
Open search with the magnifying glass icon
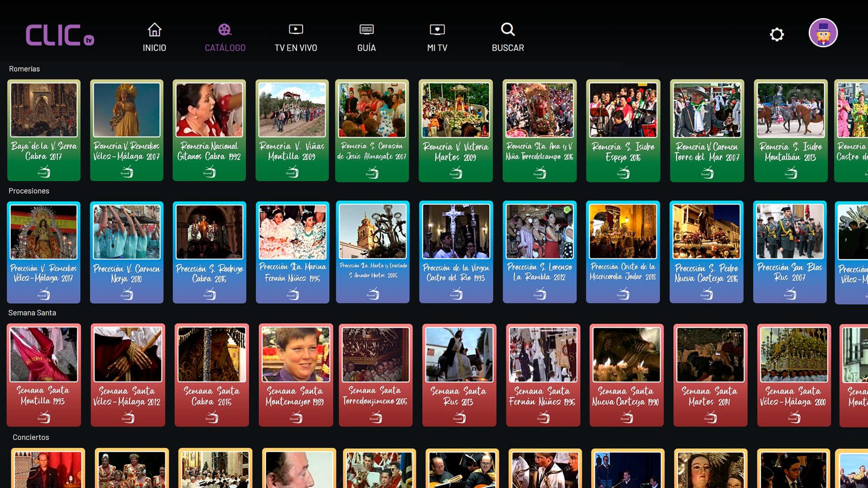point(508,30)
